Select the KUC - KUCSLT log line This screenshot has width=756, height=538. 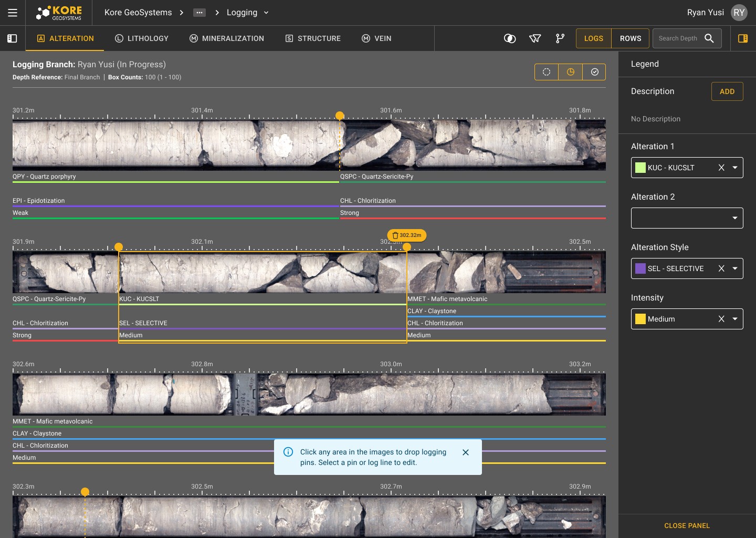pos(262,300)
